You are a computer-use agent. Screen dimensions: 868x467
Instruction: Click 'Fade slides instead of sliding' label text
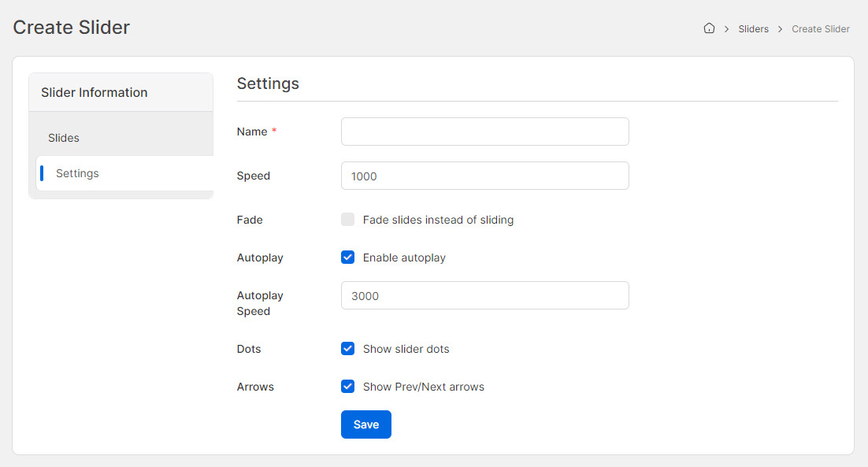pyautogui.click(x=438, y=220)
